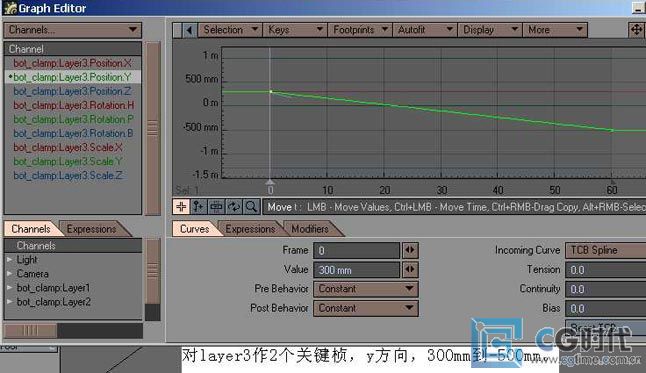Minimize the Graph Editor window
This screenshot has width=646, height=373.
click(x=639, y=8)
